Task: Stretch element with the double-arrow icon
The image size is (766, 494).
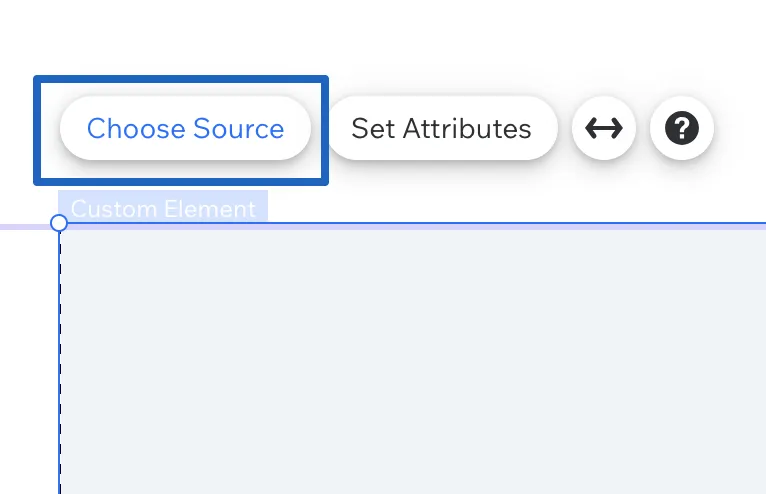Action: point(604,129)
